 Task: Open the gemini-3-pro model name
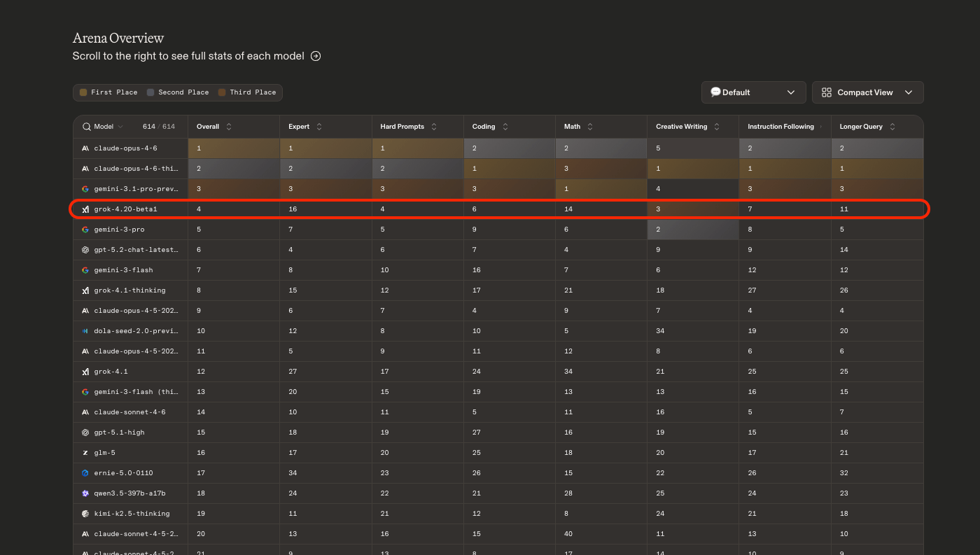[x=119, y=230]
